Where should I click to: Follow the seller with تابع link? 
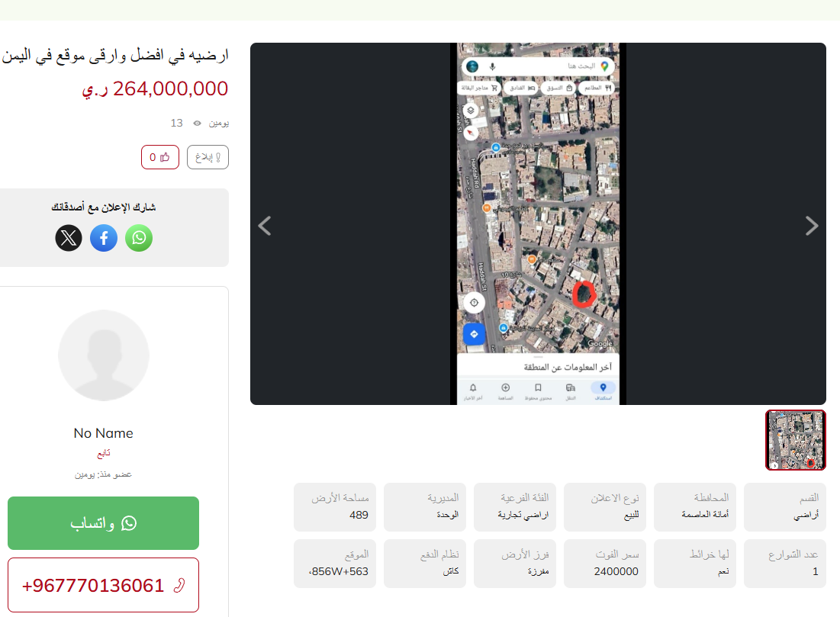click(x=104, y=454)
